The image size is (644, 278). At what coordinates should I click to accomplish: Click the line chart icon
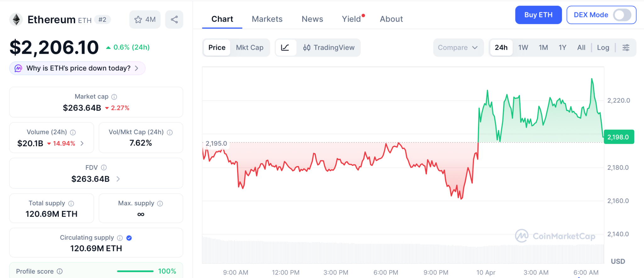(x=285, y=47)
